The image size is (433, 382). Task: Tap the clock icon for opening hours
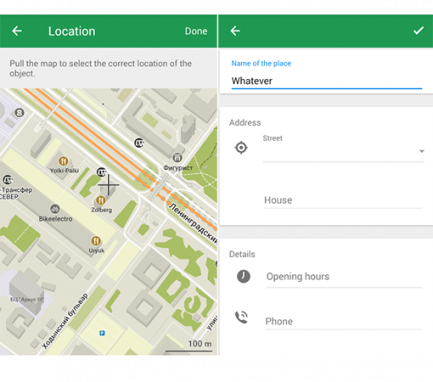point(243,276)
